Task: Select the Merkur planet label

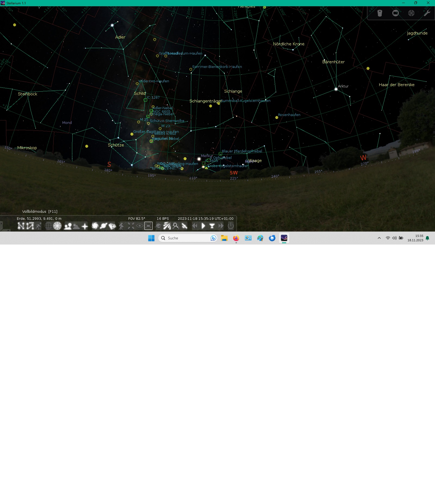Action: 207,156
